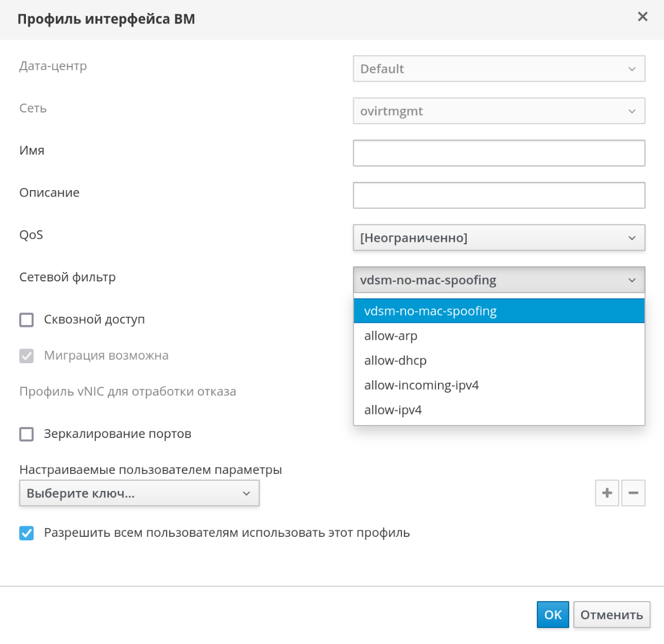Click the minus icon to remove parameter
664x644 pixels.
tap(633, 493)
